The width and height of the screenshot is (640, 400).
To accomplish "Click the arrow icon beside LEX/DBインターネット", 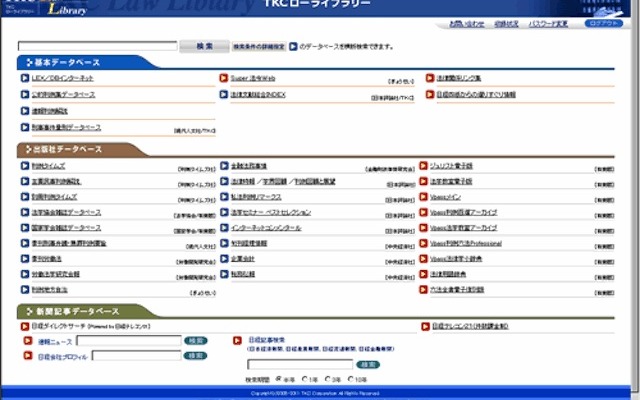I will click(25, 78).
